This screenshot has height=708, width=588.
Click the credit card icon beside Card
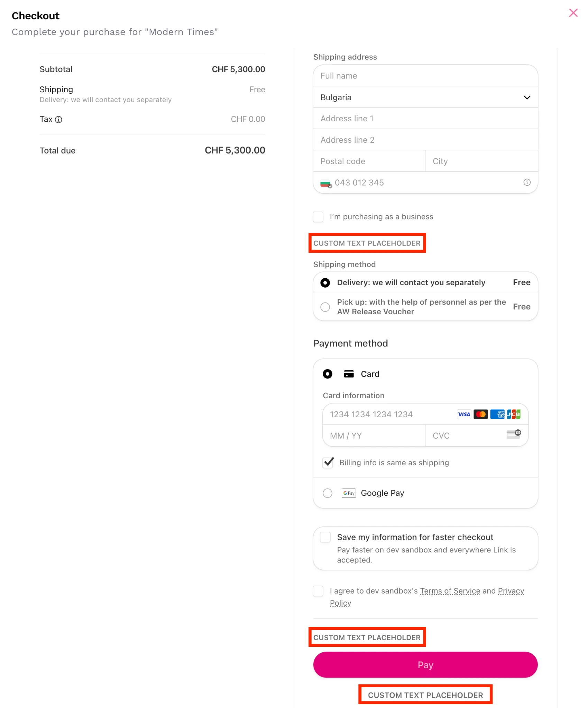coord(349,374)
